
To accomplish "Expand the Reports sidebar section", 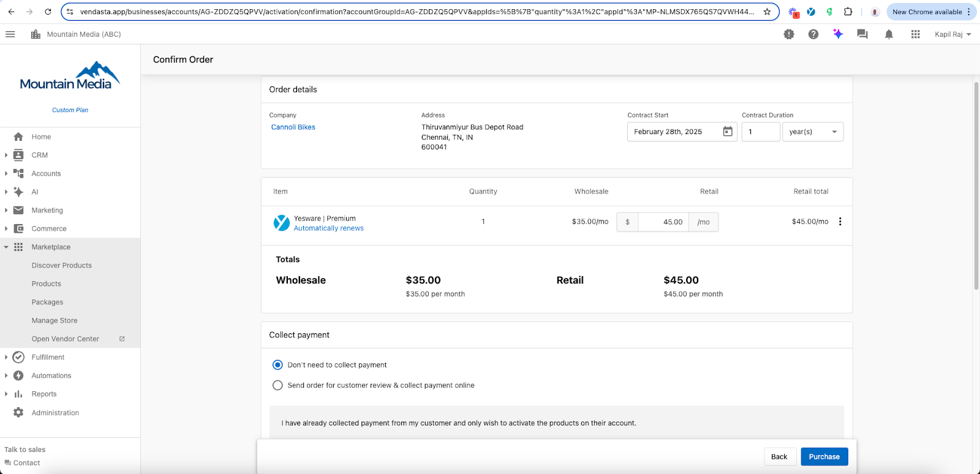I will (x=6, y=394).
